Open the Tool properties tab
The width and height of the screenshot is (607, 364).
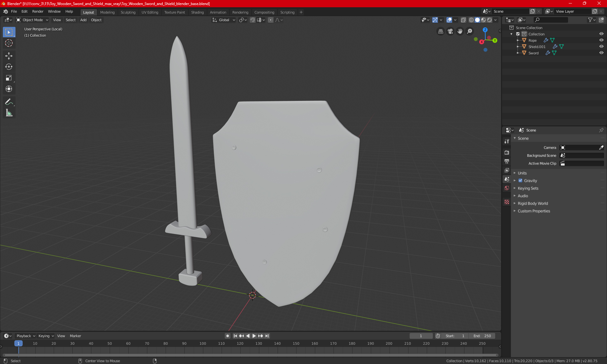507,141
